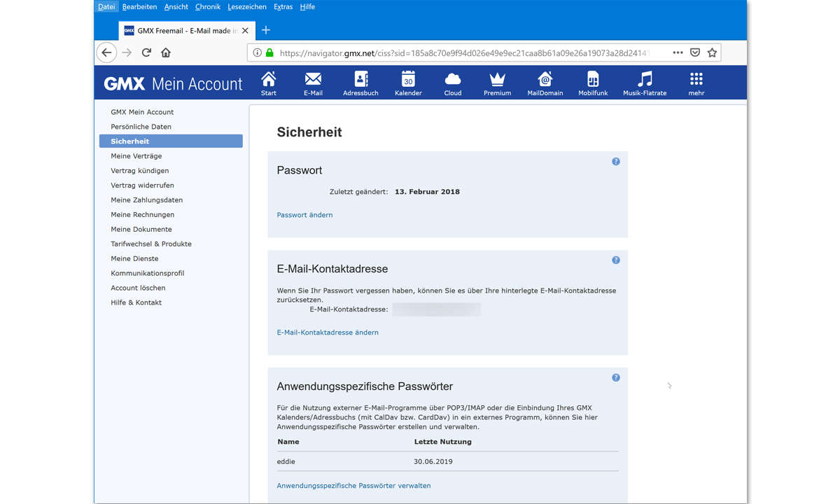Click the help icon in Passwort section
The height and width of the screenshot is (504, 840).
(616, 162)
